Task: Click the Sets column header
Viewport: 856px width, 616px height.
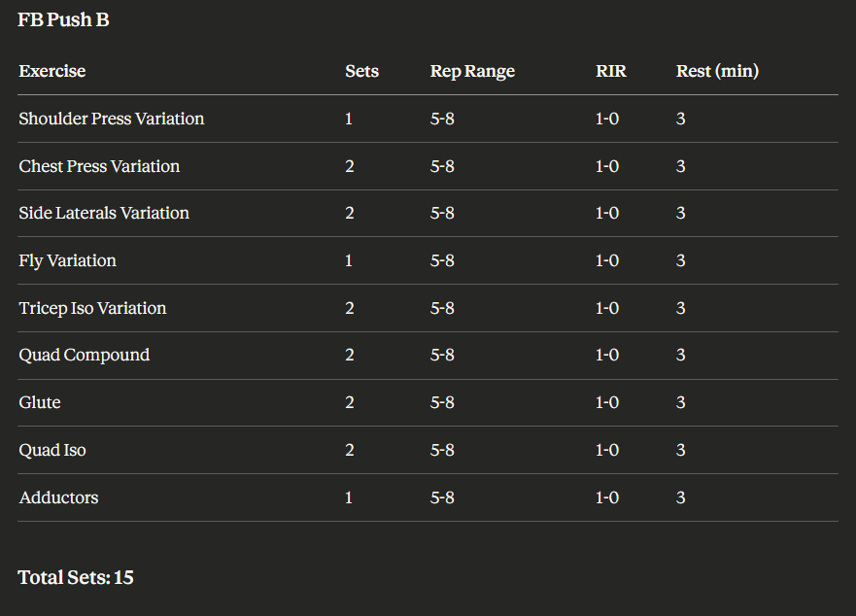Action: [361, 71]
